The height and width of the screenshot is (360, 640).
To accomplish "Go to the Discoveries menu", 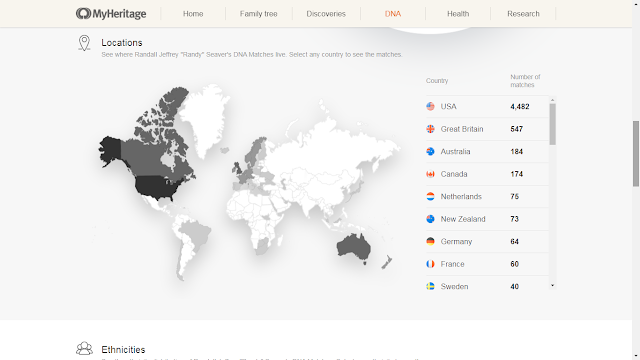I will (326, 14).
